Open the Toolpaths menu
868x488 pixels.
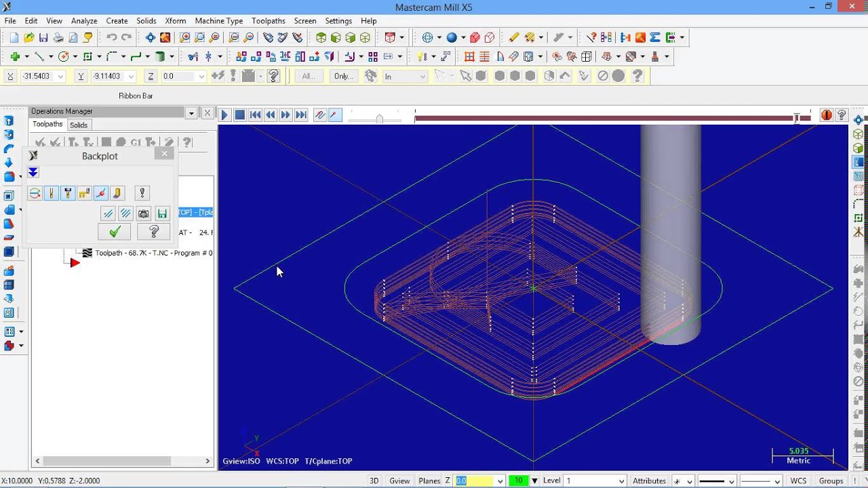(x=268, y=21)
